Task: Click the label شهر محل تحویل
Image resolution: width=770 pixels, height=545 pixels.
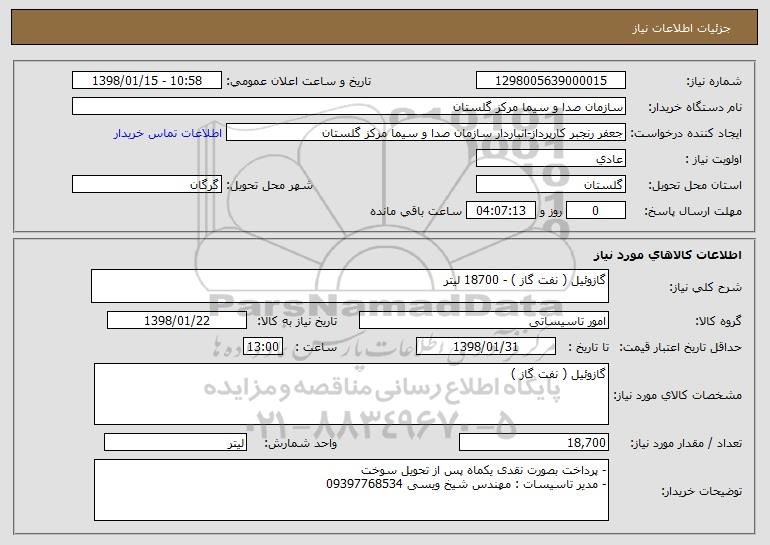Action: coord(269,186)
